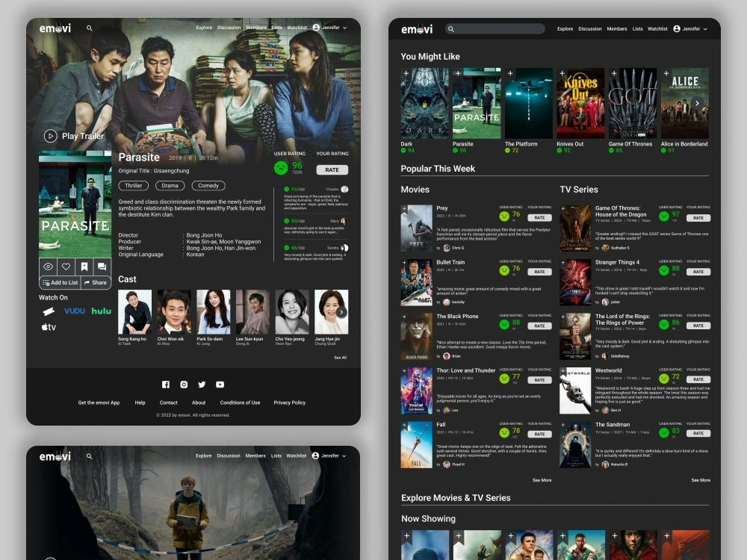Click RATE for The Sandman
The image size is (747, 560).
[698, 433]
